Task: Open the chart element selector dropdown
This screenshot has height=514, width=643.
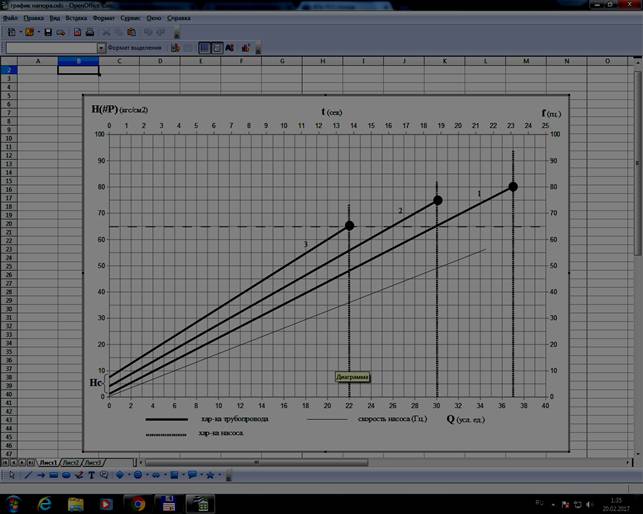Action: pos(101,47)
